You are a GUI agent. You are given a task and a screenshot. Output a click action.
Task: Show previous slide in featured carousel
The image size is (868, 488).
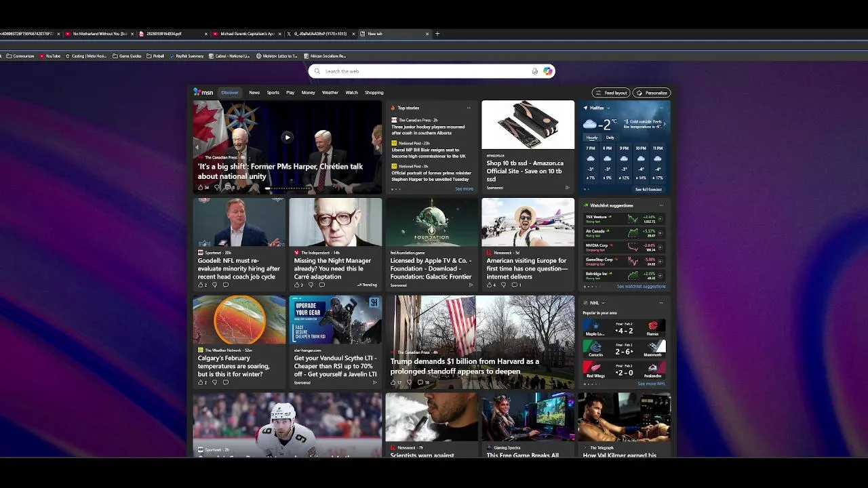tap(197, 147)
